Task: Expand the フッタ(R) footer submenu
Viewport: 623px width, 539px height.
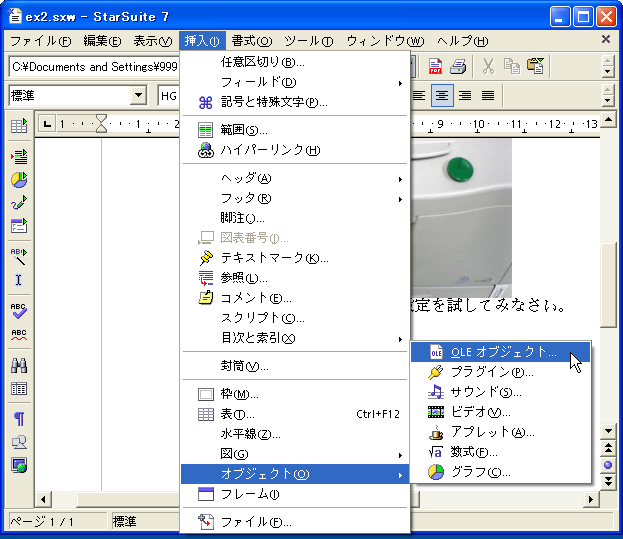Action: pos(295,198)
